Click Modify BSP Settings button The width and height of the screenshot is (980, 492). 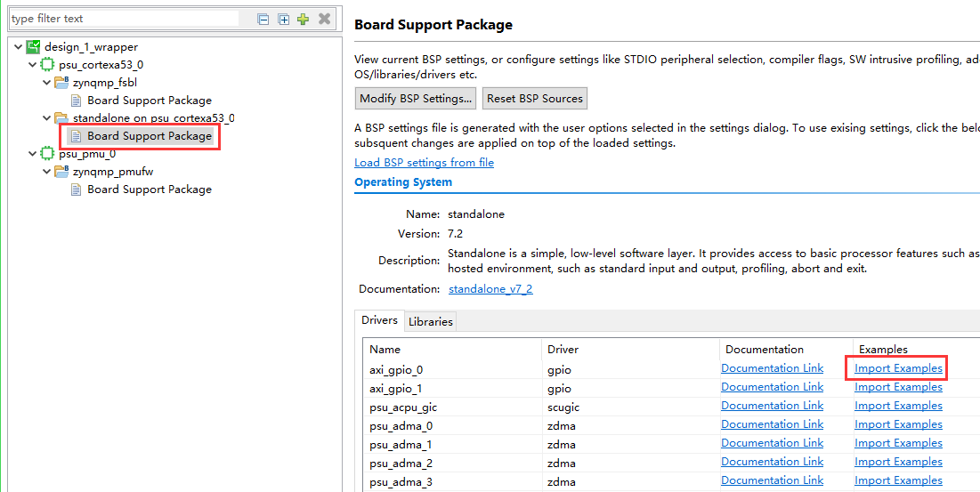[416, 99]
